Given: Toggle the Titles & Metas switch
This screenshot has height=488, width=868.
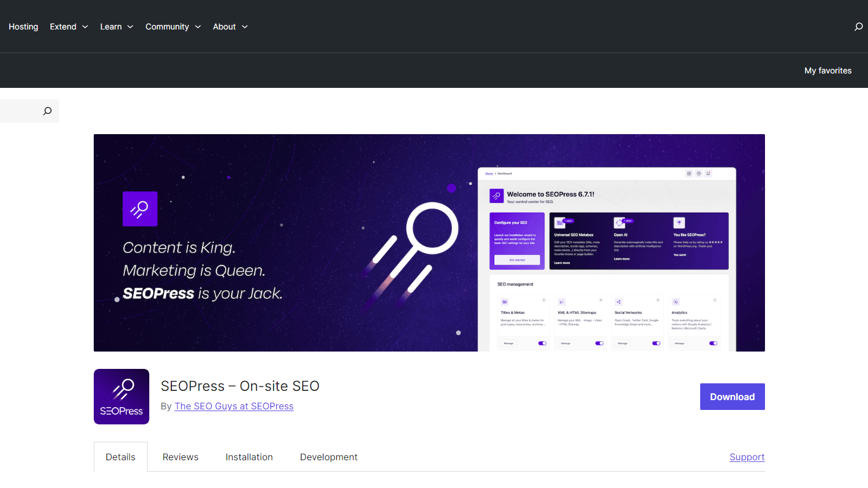Looking at the screenshot, I should pyautogui.click(x=542, y=343).
